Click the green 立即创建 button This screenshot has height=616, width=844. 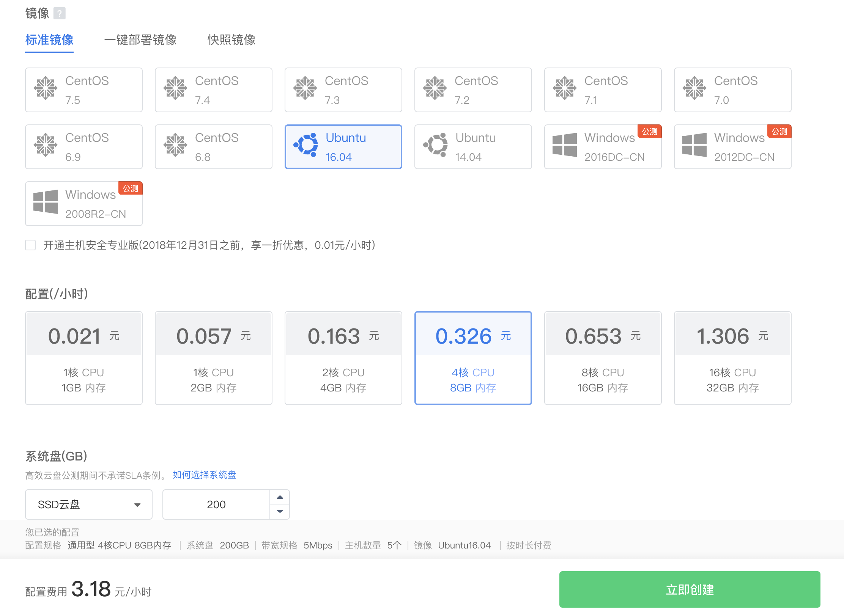[x=690, y=589]
